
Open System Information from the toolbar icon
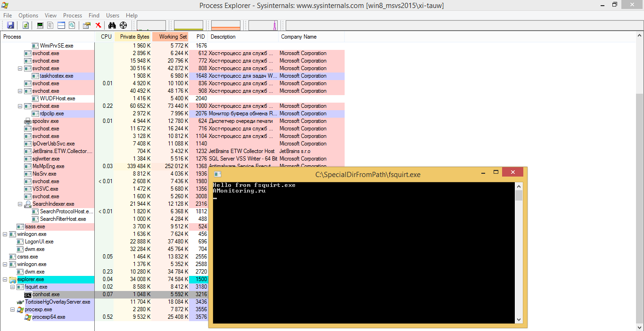pos(40,25)
